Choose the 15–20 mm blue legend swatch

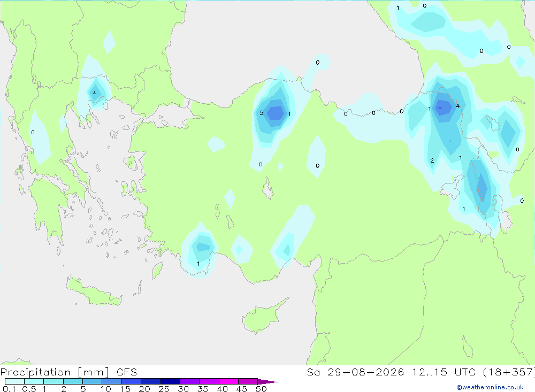(131, 381)
